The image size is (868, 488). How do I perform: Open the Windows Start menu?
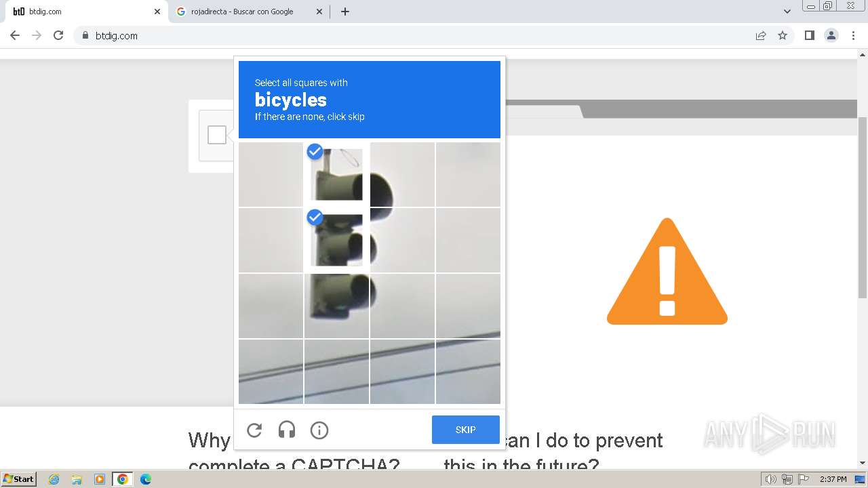19,479
